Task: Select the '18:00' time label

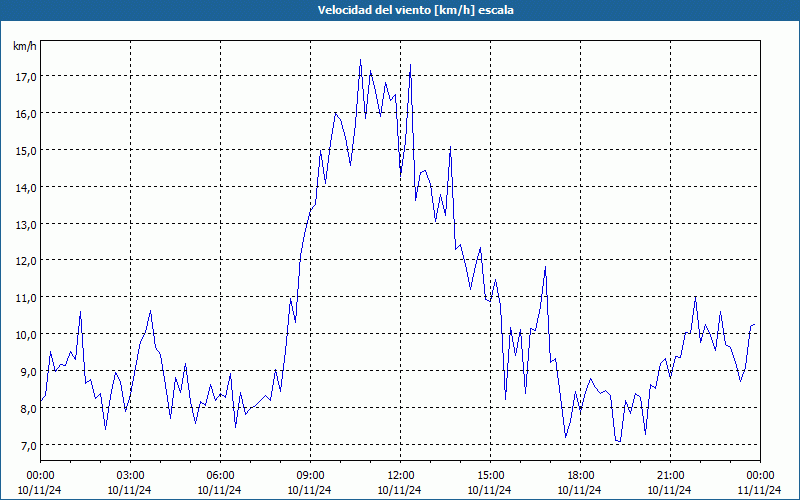Action: click(580, 476)
